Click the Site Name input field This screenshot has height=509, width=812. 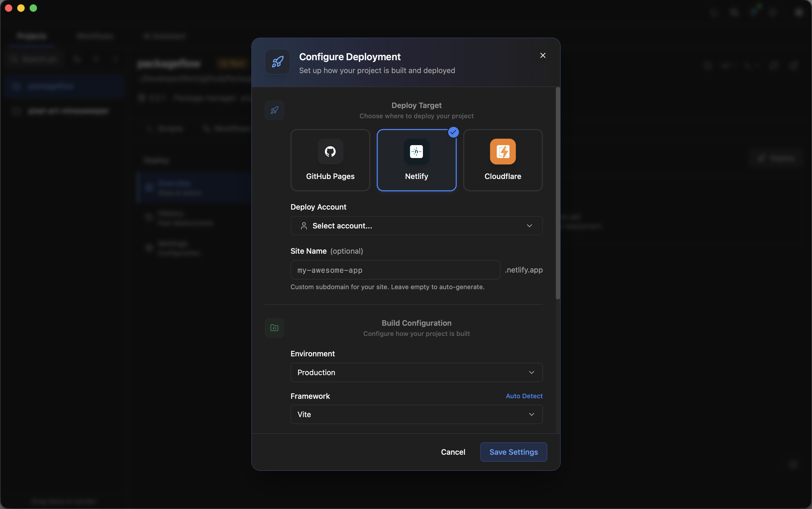pos(395,270)
